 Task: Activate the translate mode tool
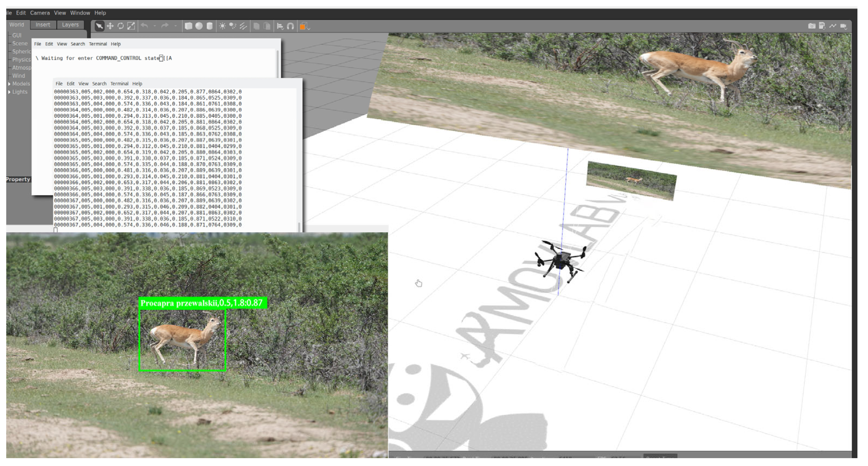click(110, 26)
